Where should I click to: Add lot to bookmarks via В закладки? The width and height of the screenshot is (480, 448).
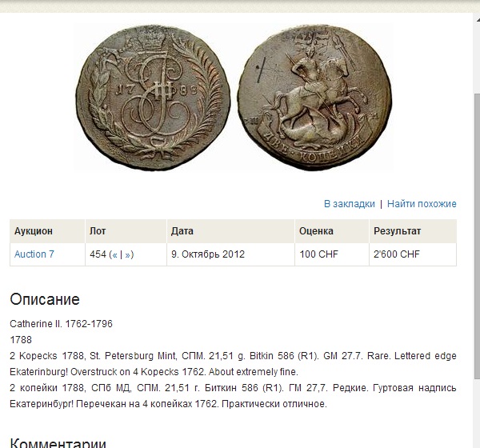pos(350,204)
